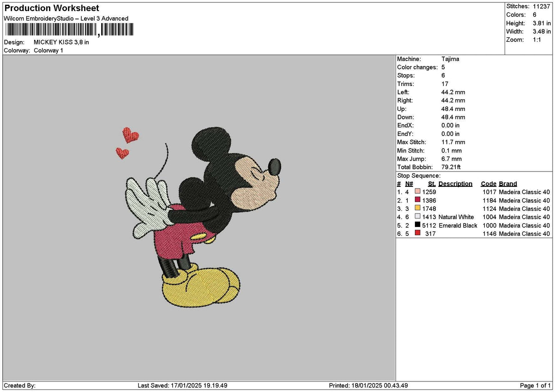555x392 pixels.
Task: Click the stitch count '1748' in row 3
Action: 429,208
